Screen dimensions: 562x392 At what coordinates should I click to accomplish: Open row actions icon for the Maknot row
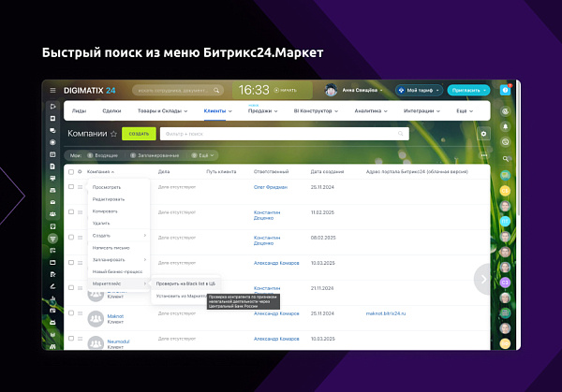point(80,313)
